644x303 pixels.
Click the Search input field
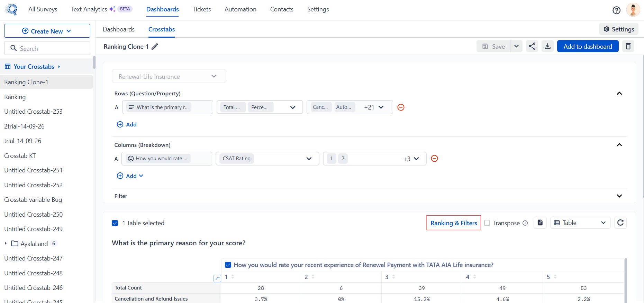pos(47,48)
